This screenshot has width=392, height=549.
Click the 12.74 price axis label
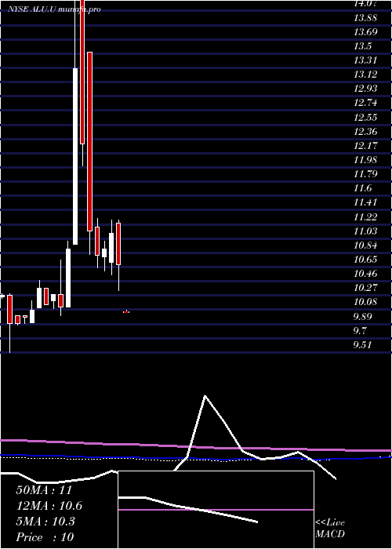pos(365,103)
